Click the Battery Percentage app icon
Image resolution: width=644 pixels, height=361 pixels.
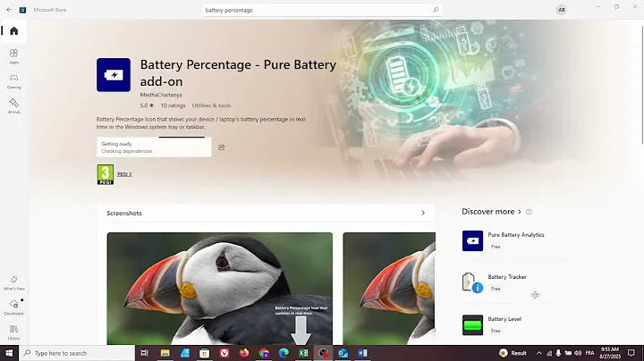tap(114, 75)
